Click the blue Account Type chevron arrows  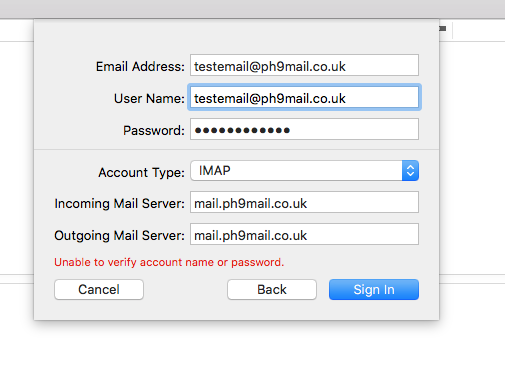coord(410,171)
